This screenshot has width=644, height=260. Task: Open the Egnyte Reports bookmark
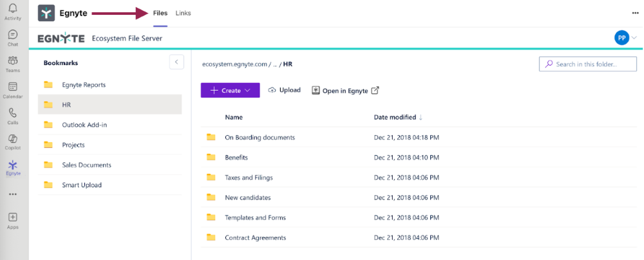pos(109,84)
